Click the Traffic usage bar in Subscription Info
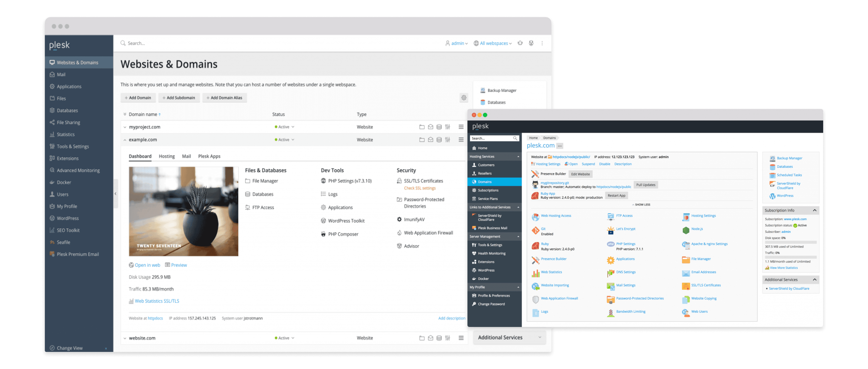Screen dimensions: 868x369 [x=790, y=257]
